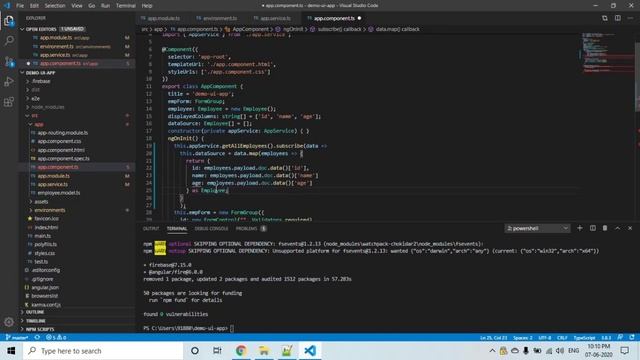Open app.component.html in explorer
Viewport: 640px width, 360px height.
pyautogui.click(x=61, y=150)
